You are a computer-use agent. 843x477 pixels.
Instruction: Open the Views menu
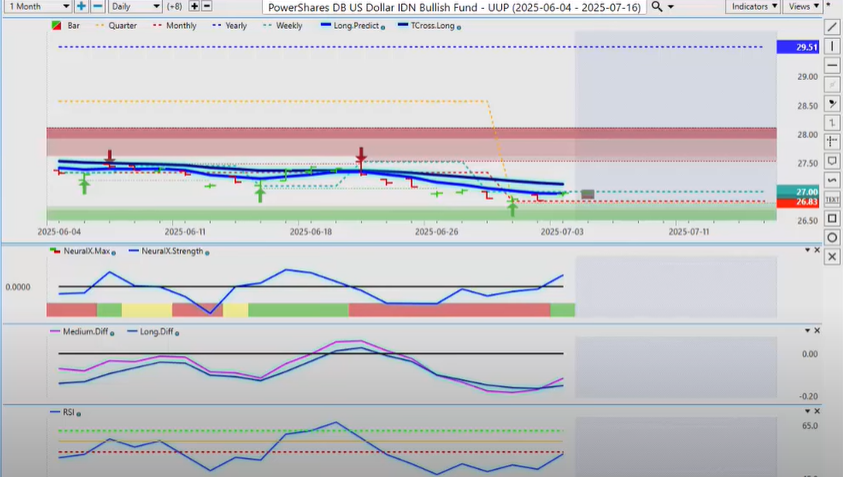tap(803, 7)
